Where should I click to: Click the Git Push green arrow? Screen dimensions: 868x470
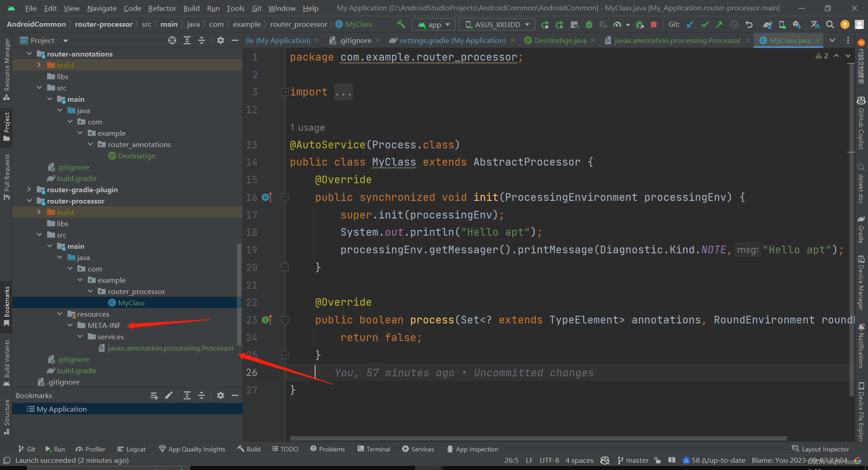719,24
